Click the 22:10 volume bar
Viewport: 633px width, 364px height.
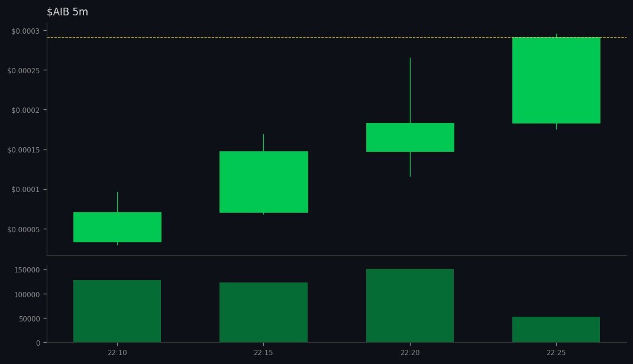click(x=117, y=310)
